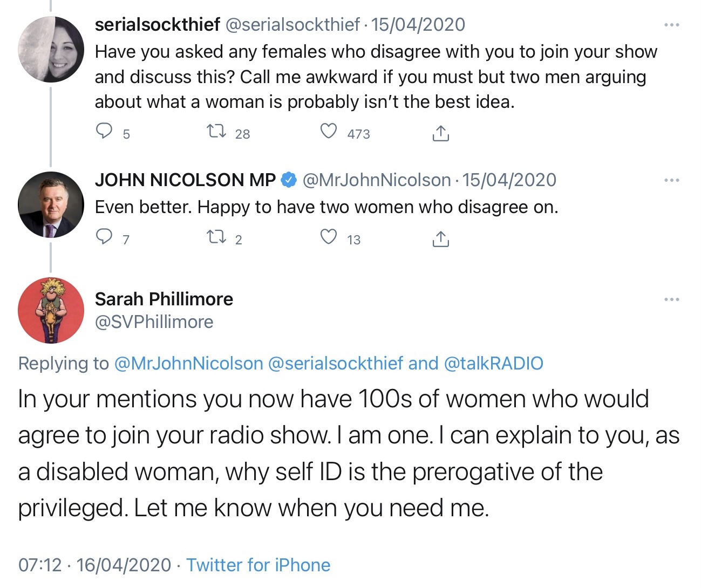Click the JOHN NICOLSON MP display name
This screenshot has height=588, width=701.
point(185,180)
